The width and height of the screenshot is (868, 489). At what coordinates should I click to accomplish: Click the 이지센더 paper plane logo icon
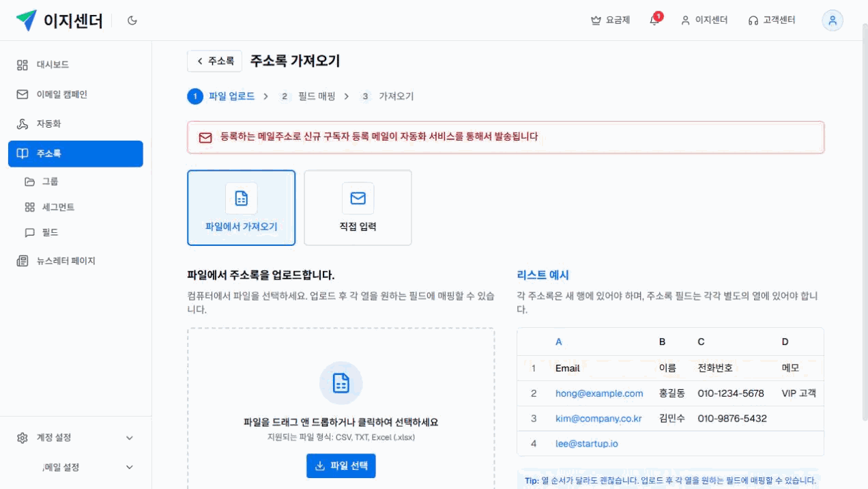[x=27, y=20]
